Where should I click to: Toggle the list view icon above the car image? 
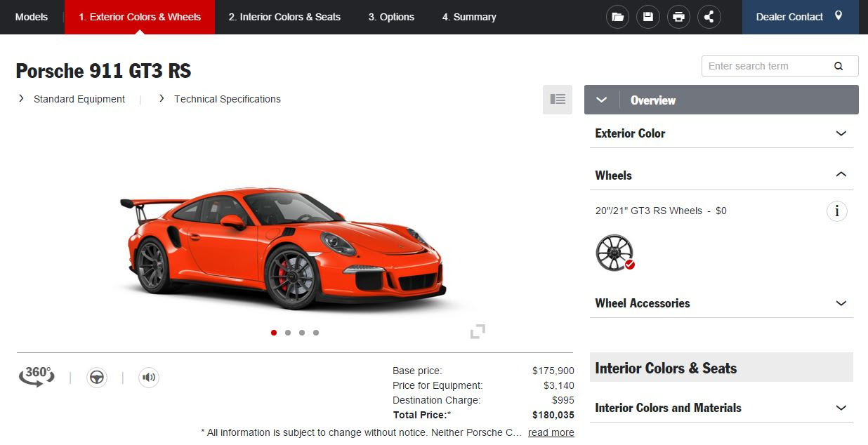pos(558,100)
